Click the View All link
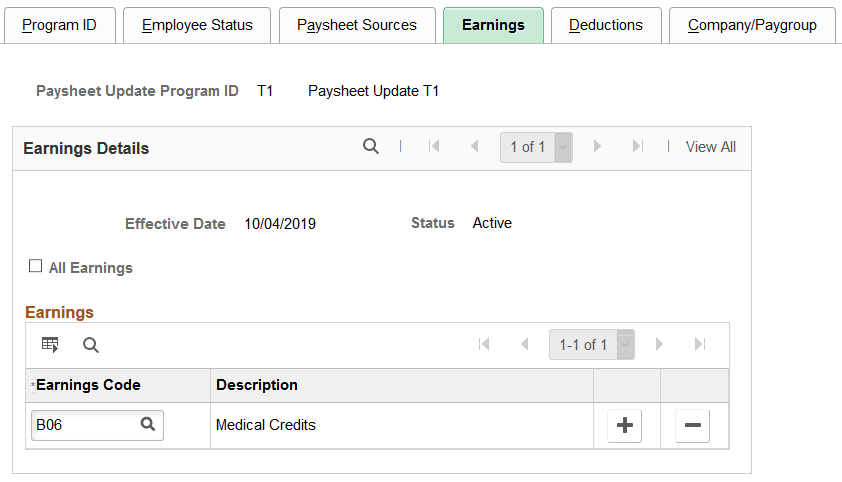Image resolution: width=842 pixels, height=482 pixels. pos(710,147)
